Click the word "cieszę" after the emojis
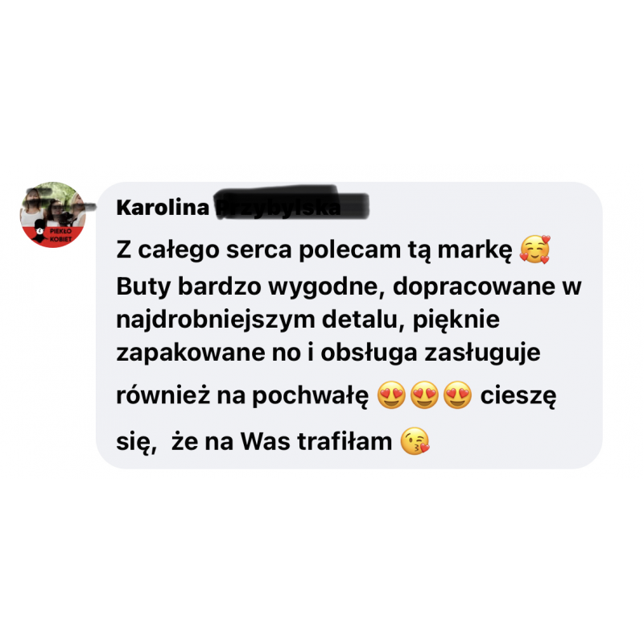Screen dimensions: 644x644 coord(518,397)
